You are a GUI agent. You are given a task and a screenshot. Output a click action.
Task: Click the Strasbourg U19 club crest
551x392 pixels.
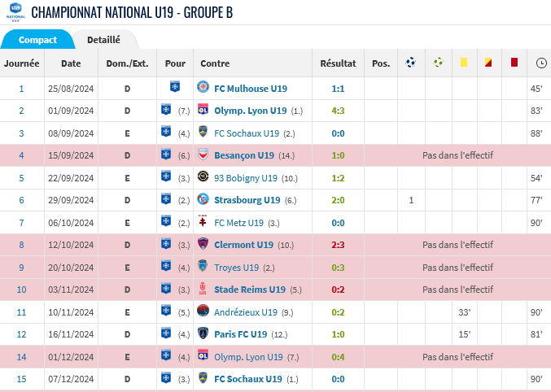(x=203, y=198)
